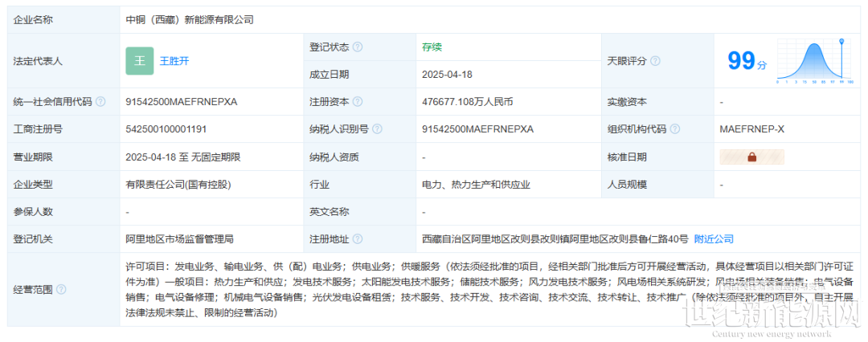Click the 工商注册号 label cell

[x=63, y=129]
